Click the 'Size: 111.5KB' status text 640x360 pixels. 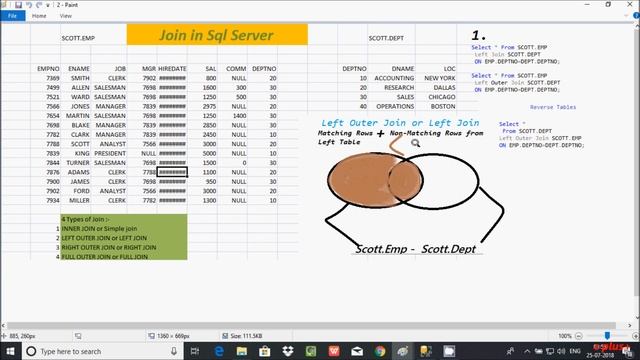coord(246,336)
